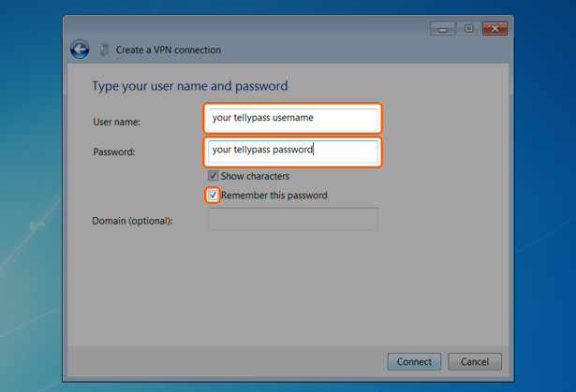The height and width of the screenshot is (392, 576).
Task: Click the 'User name:' label
Action: click(x=116, y=122)
